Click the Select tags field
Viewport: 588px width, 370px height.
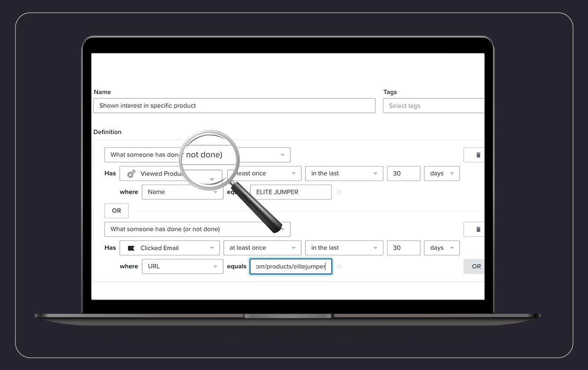[433, 106]
